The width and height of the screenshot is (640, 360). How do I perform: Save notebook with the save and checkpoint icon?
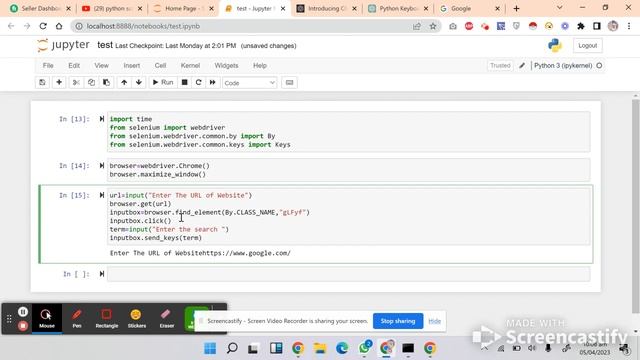point(42,82)
